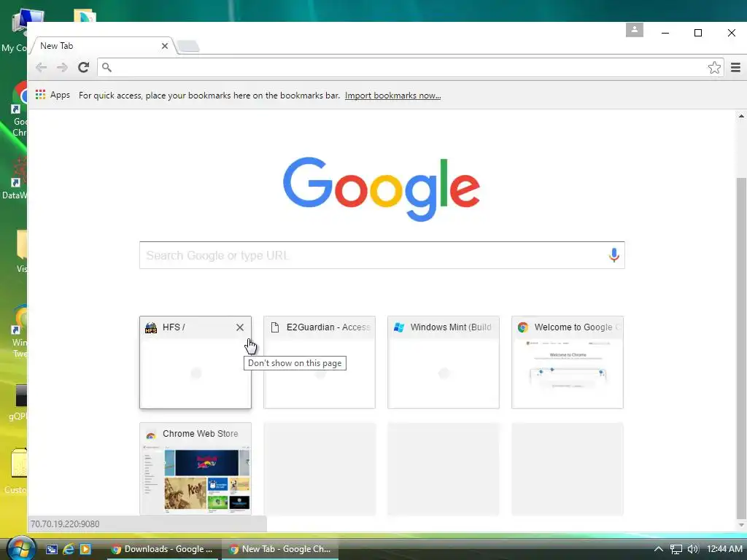Expand hidden system tray icons
Screen dimensions: 747x560
659,549
